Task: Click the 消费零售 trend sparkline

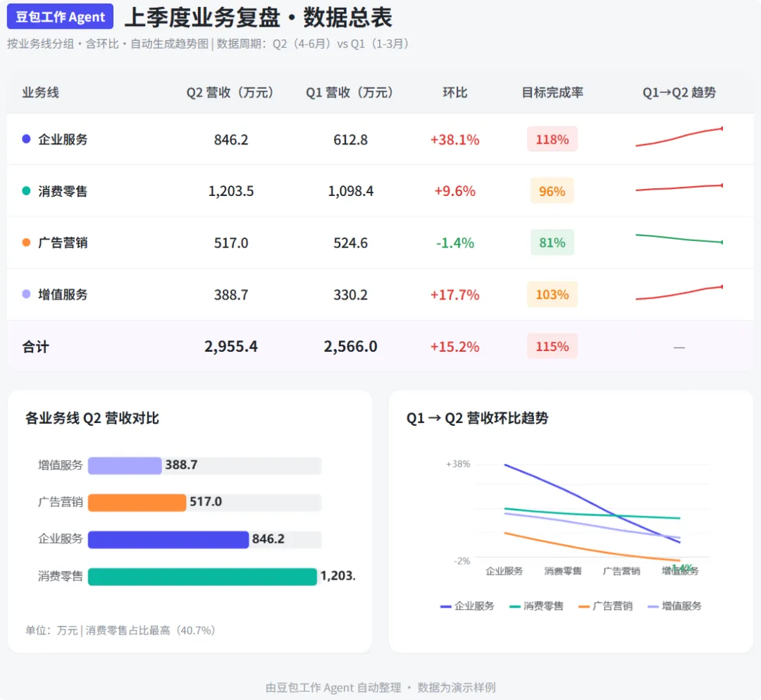Action: click(679, 188)
